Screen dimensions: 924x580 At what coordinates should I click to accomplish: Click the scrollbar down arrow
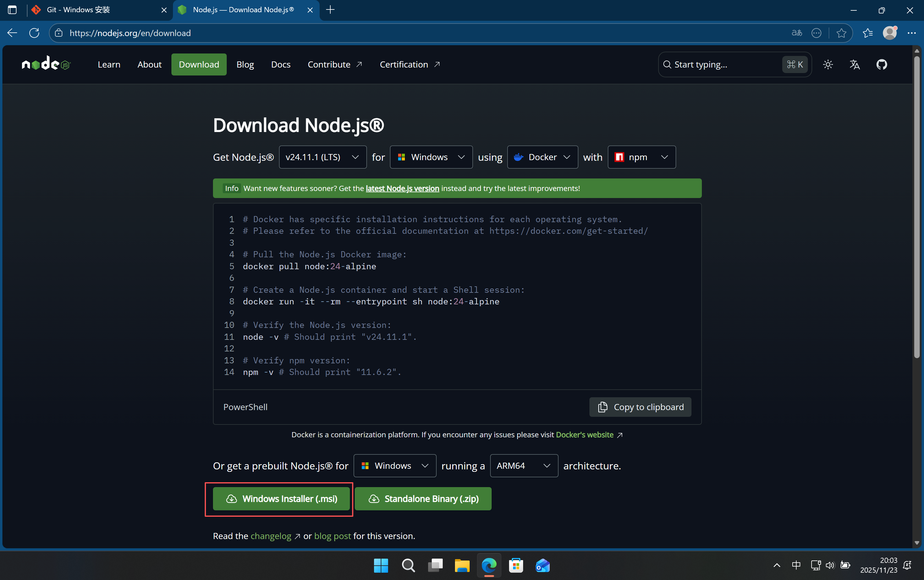click(917, 542)
